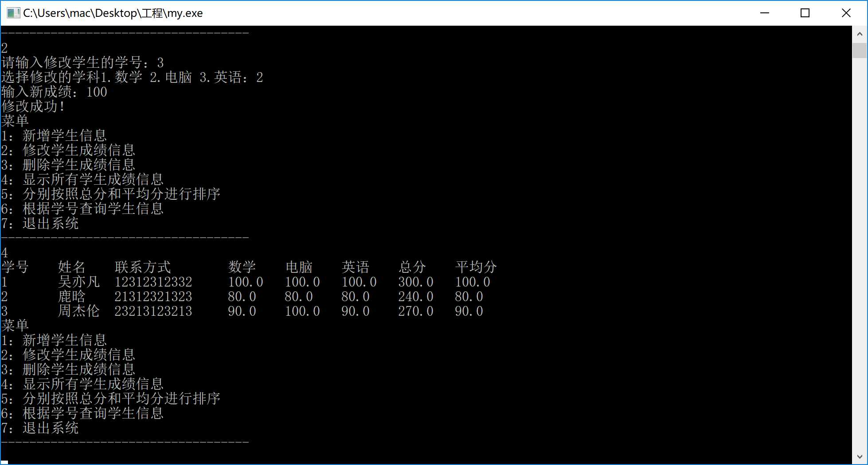This screenshot has height=465, width=868.
Task: Click the last menu line 4：显示所有学生成绩信息
Action: (x=82, y=384)
